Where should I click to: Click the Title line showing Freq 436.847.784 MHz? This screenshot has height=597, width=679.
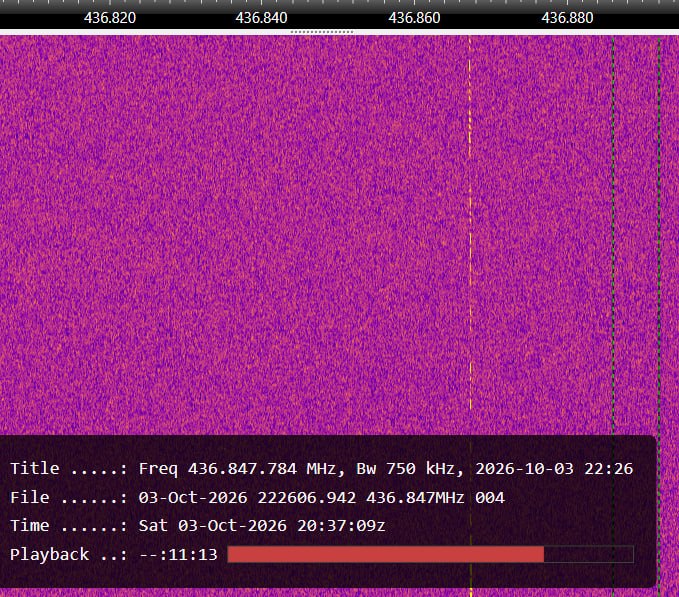click(321, 469)
